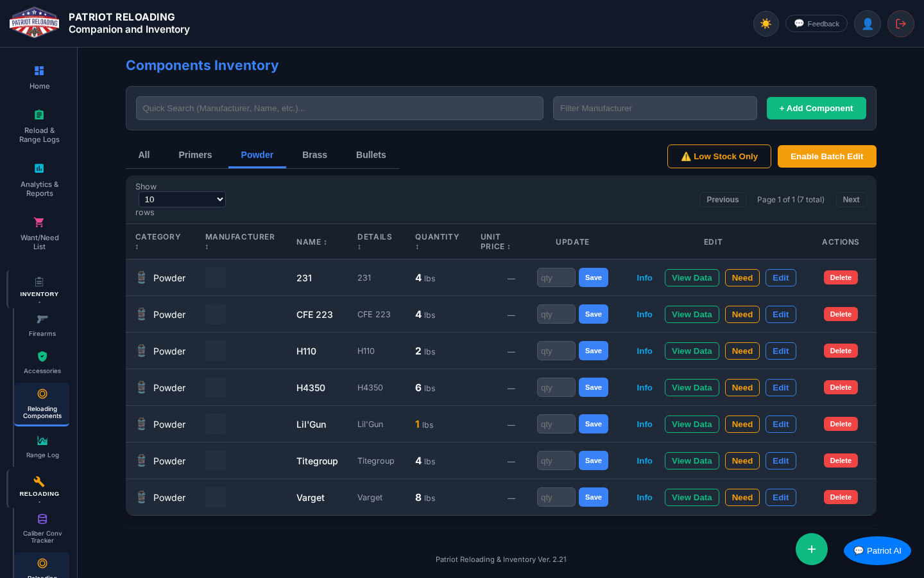
Task: Open the Want/Need List cart icon
Action: click(39, 222)
